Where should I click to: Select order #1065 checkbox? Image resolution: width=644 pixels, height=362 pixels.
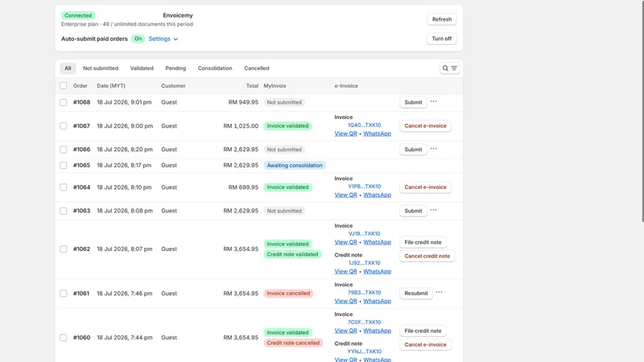point(64,166)
